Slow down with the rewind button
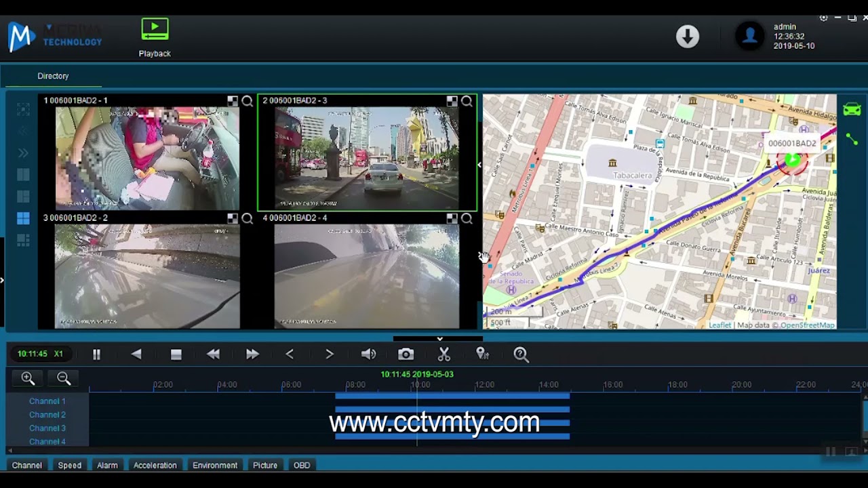The height and width of the screenshot is (488, 868). point(213,354)
